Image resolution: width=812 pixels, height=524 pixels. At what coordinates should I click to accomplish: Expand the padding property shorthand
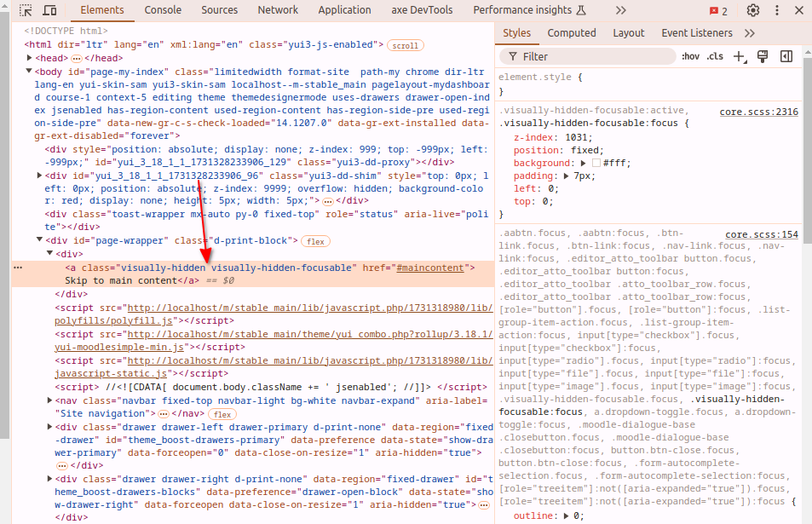[566, 176]
